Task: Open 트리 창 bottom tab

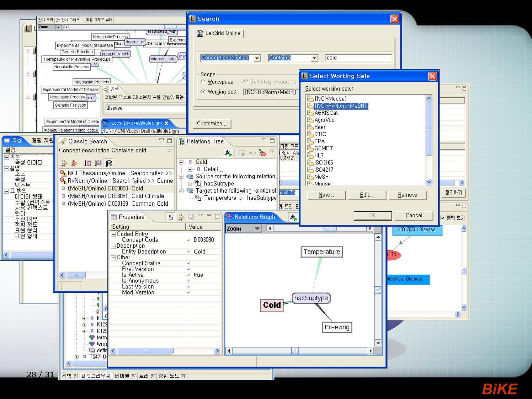Action: [x=147, y=376]
